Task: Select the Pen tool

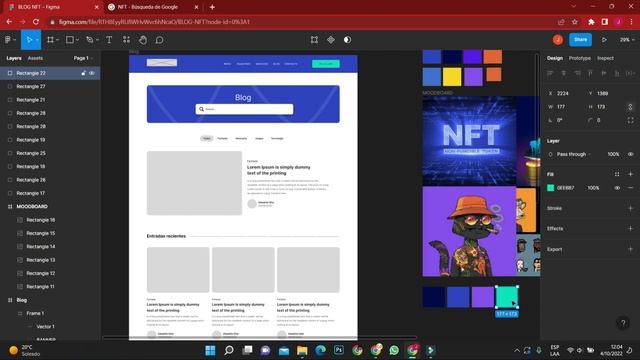Action: click(x=89, y=40)
